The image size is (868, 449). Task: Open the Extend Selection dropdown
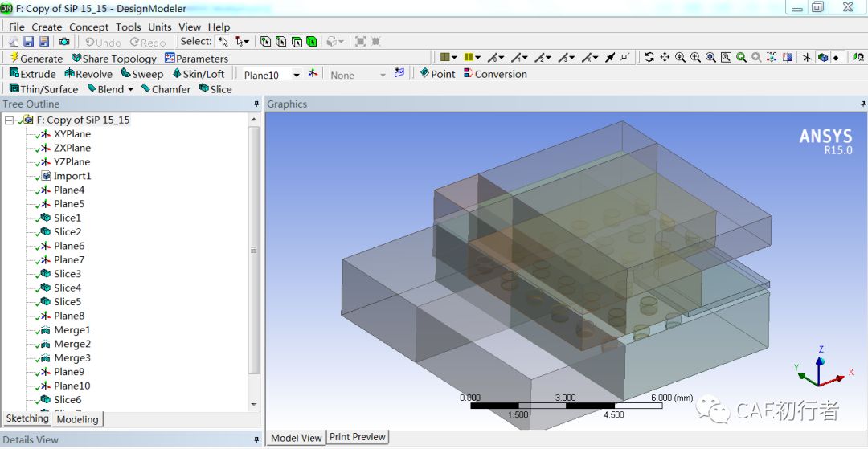pyautogui.click(x=335, y=42)
